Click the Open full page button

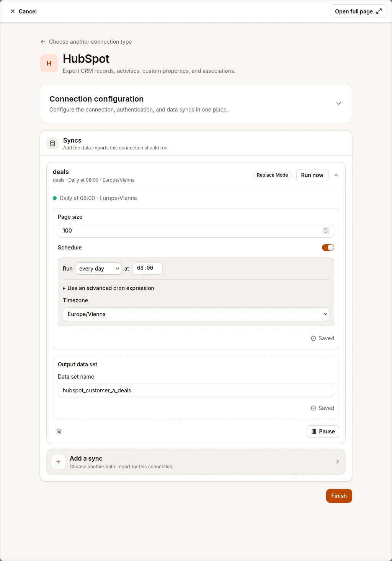pos(358,11)
